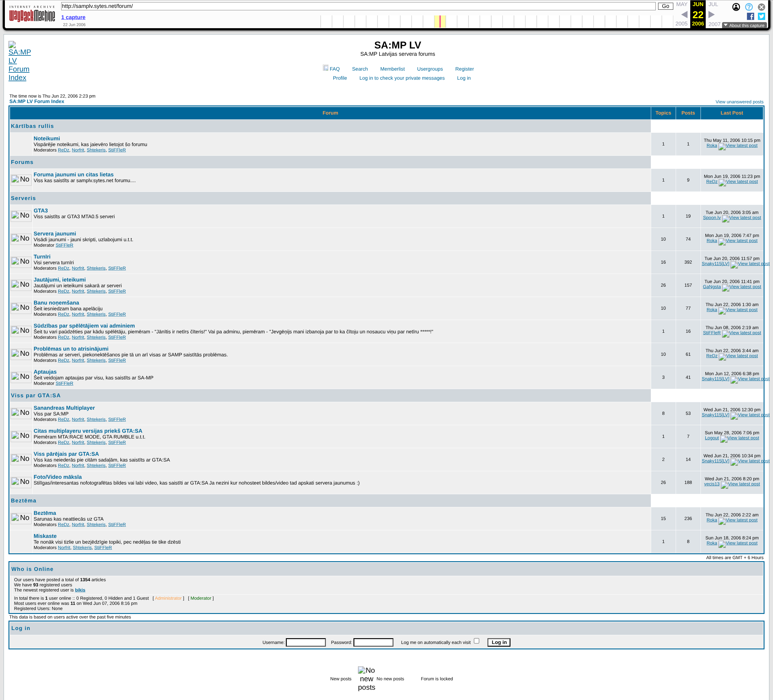
Task: Expand 'About this capture' dropdown
Action: 744,25
